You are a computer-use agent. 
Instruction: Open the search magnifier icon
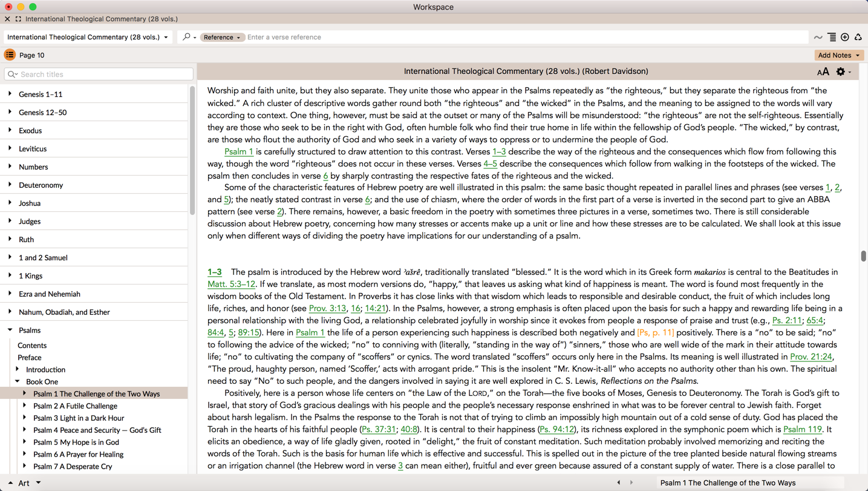tap(187, 37)
